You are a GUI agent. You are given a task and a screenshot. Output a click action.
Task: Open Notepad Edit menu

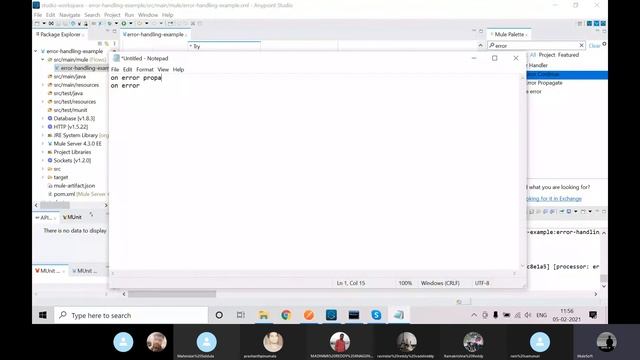coord(127,69)
